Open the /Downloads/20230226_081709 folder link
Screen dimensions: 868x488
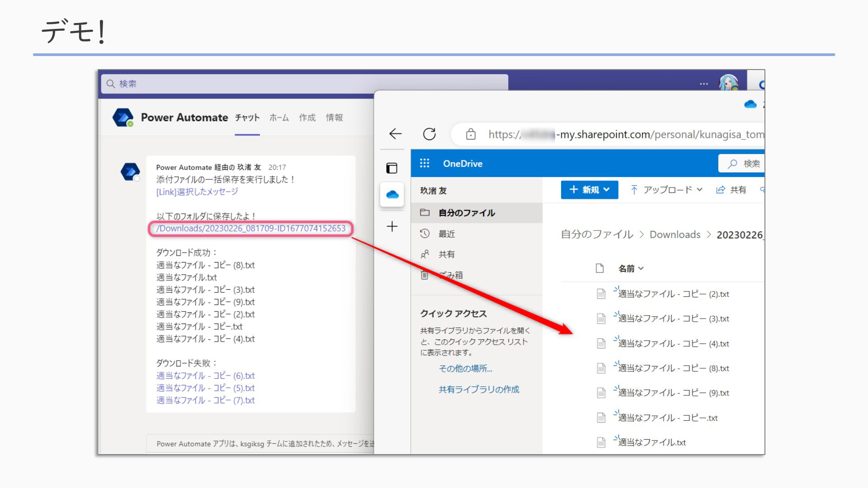click(x=251, y=228)
